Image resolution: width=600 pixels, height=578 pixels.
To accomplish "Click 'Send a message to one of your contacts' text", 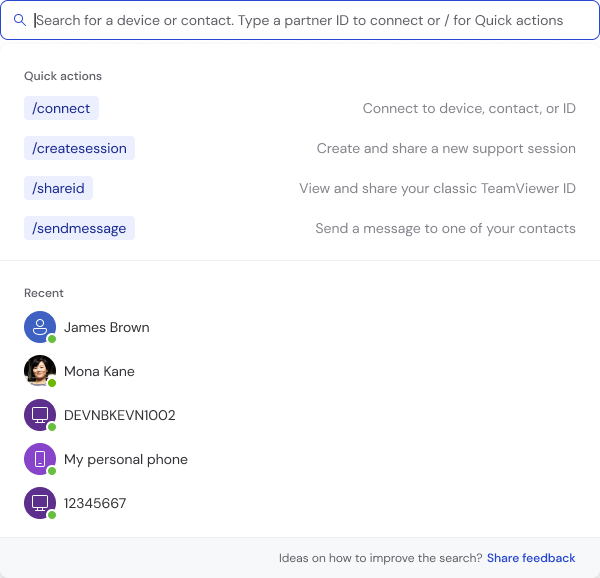I will click(x=445, y=228).
